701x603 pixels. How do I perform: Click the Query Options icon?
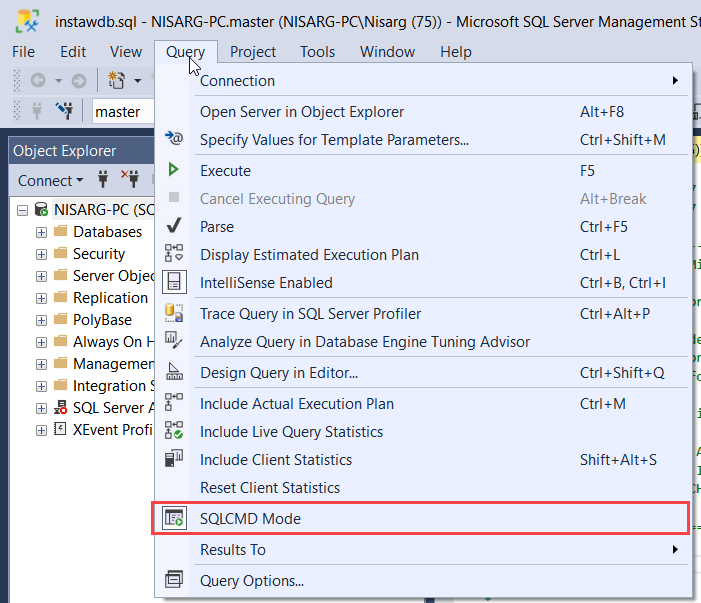pos(174,581)
